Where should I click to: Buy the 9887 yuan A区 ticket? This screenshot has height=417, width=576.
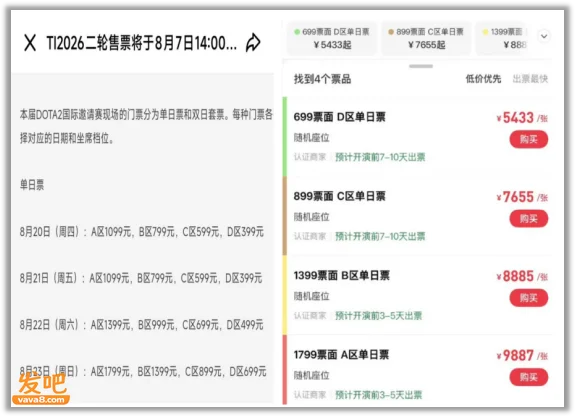pos(529,377)
